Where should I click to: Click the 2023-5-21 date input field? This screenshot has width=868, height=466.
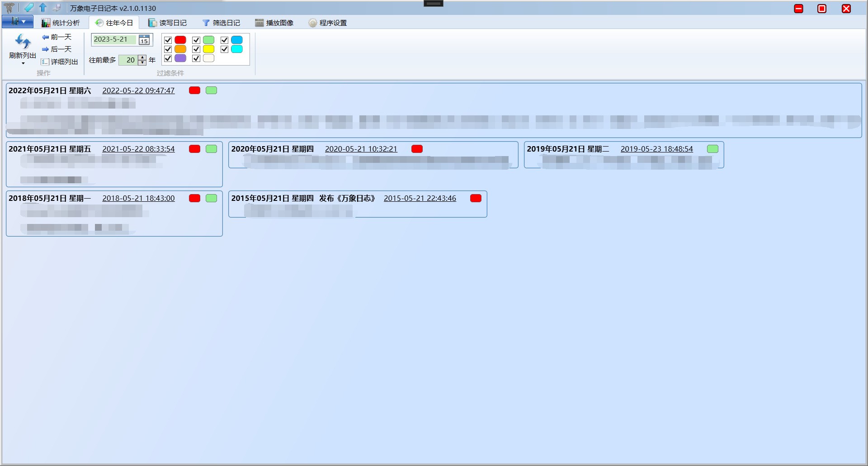(113, 40)
